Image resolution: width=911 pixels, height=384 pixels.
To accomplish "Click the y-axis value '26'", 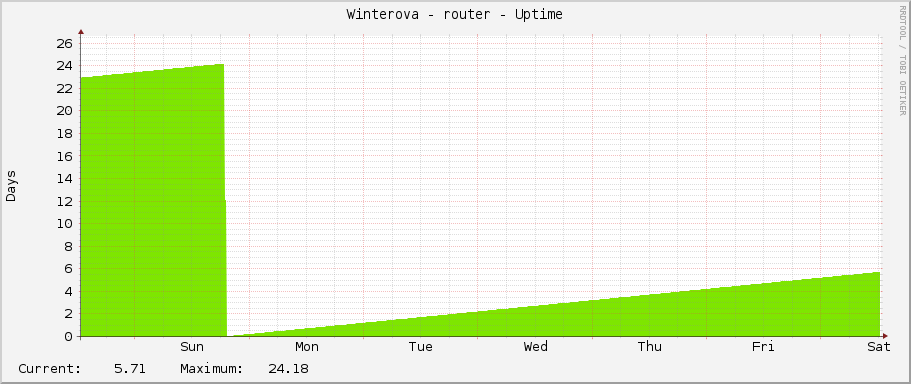I will pyautogui.click(x=65, y=44).
